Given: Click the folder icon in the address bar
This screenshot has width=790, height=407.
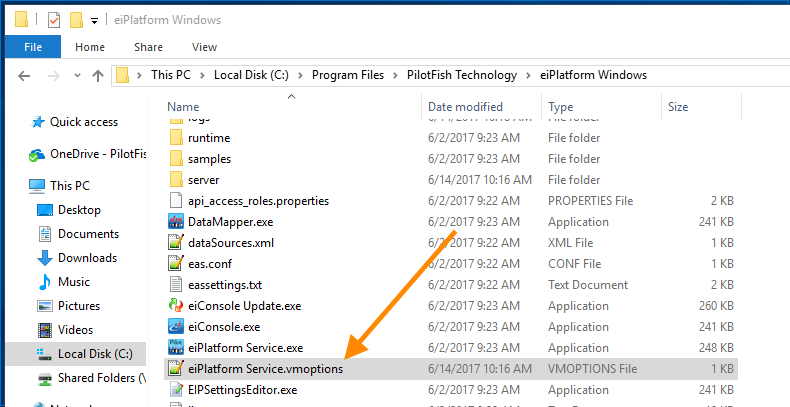Looking at the screenshot, I should tap(123, 76).
